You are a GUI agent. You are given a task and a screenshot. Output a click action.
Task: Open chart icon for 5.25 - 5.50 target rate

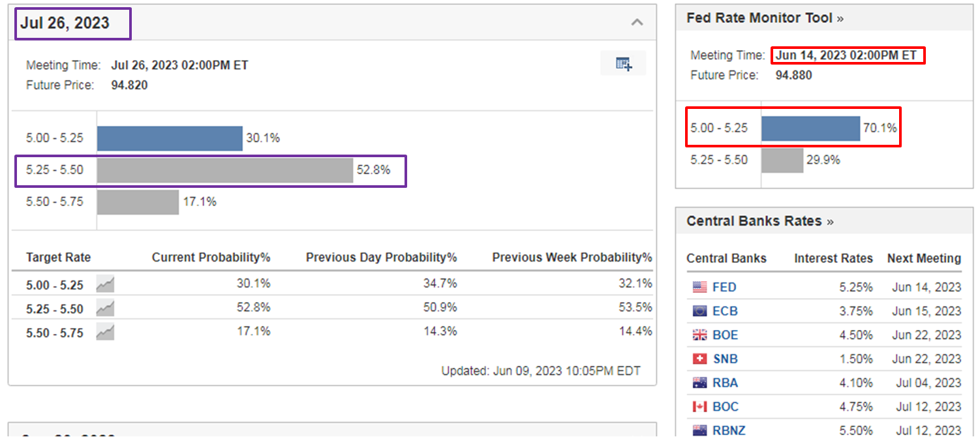pyautogui.click(x=105, y=309)
